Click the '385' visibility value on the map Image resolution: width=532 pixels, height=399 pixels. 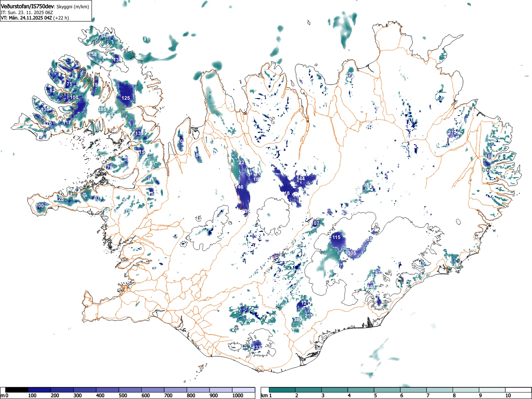(x=102, y=109)
